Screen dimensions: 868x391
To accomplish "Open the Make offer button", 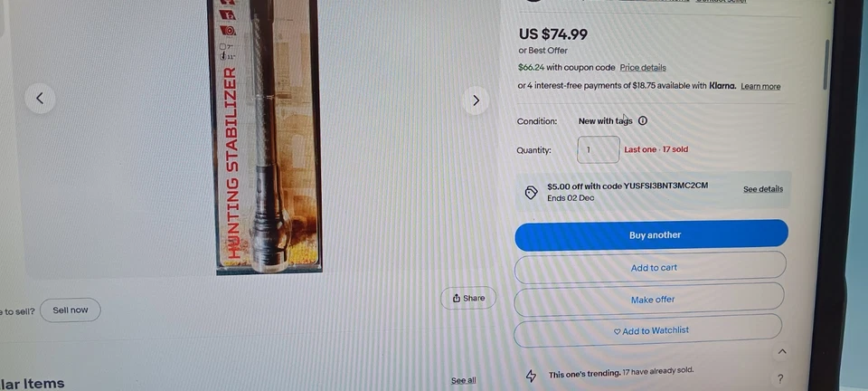I will click(649, 300).
